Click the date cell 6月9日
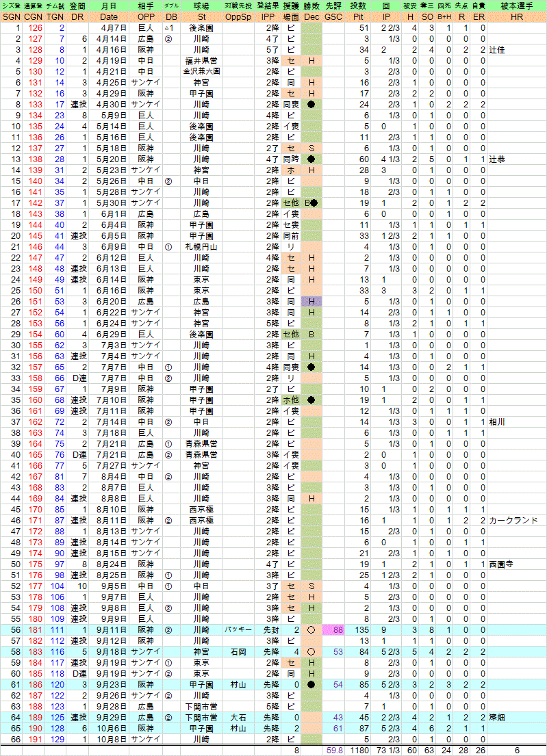 114,247
